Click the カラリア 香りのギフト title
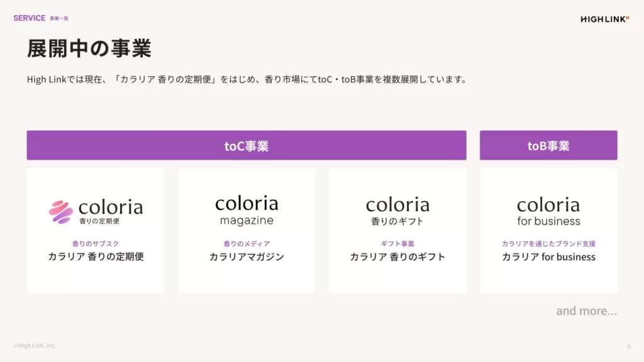Screen dimensions: 644x362 click(397, 256)
